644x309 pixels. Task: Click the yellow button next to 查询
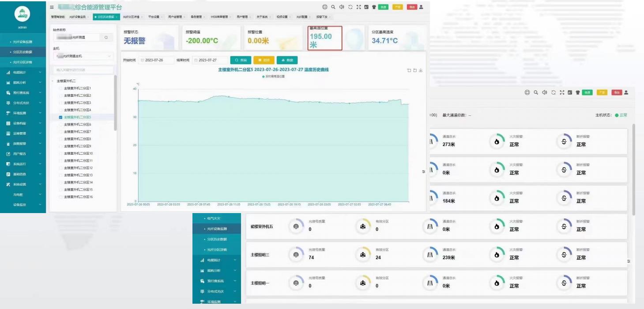(264, 60)
